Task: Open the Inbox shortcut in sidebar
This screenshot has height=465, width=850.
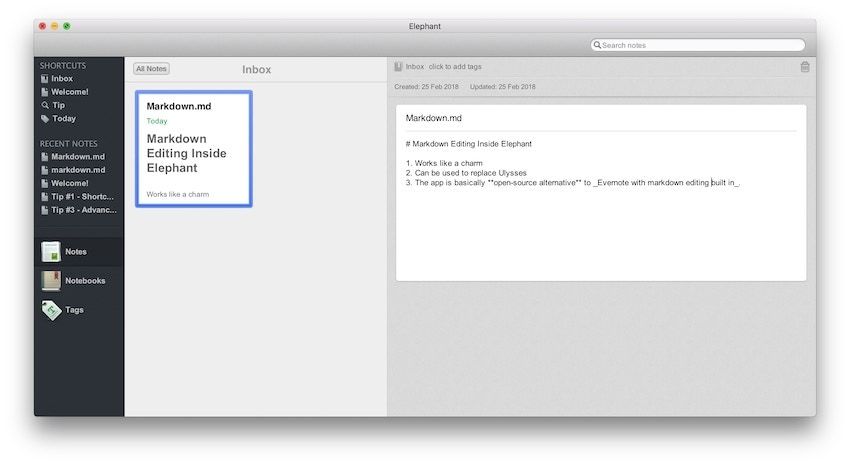Action: tap(61, 79)
